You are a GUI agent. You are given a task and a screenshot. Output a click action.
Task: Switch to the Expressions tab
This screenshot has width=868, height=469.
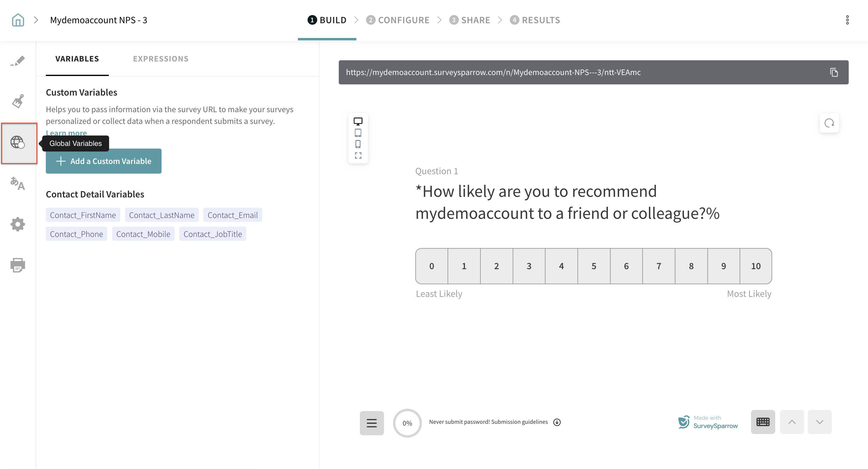point(161,59)
